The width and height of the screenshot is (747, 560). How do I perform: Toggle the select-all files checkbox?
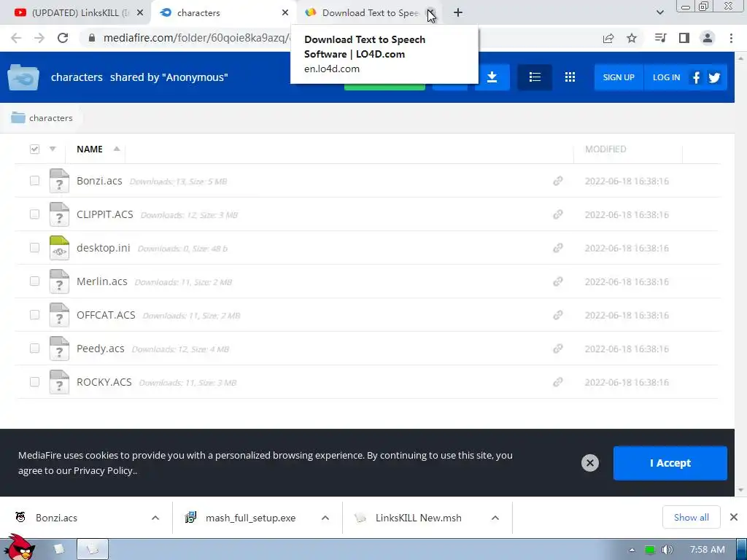tap(34, 149)
